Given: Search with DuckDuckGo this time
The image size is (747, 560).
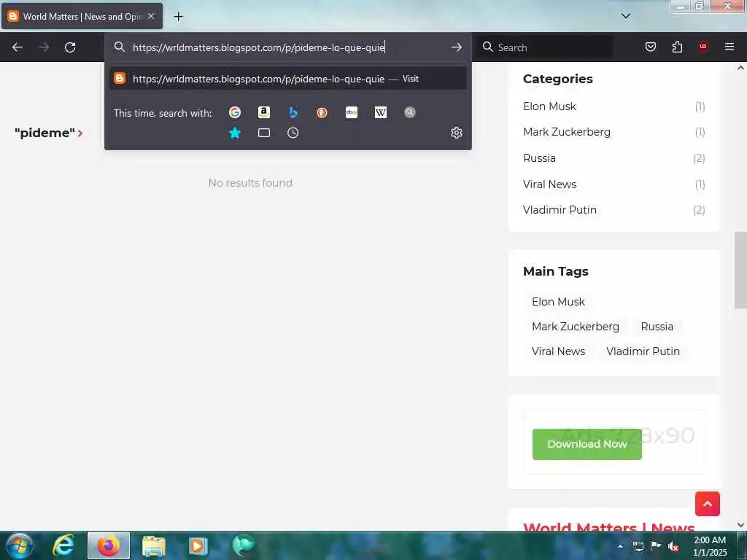Looking at the screenshot, I should [x=322, y=112].
